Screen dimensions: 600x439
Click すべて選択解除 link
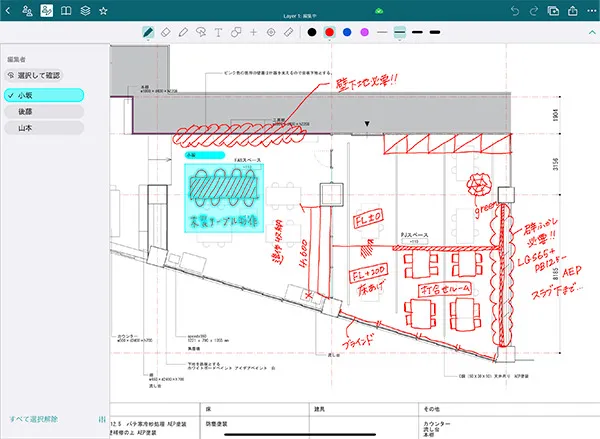coord(34,419)
